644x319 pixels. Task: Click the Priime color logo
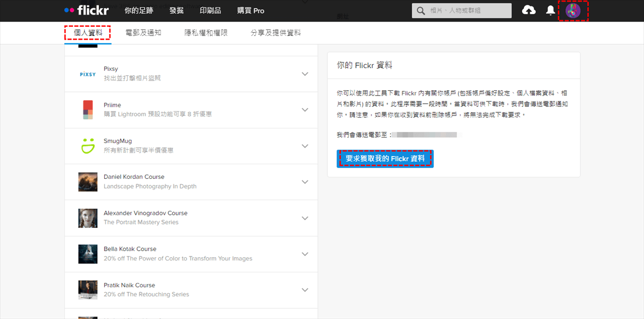pyautogui.click(x=87, y=110)
